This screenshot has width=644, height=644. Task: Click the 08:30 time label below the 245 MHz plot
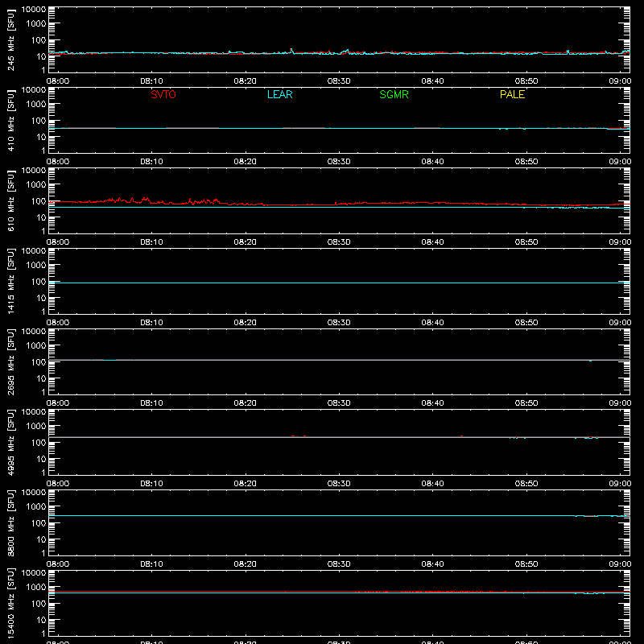[x=339, y=81]
